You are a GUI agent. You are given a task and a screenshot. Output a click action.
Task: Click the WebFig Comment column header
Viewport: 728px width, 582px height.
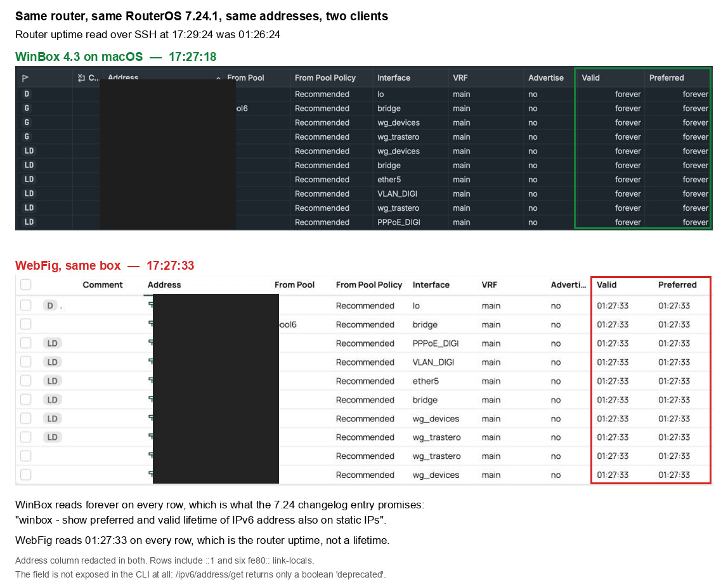(103, 284)
